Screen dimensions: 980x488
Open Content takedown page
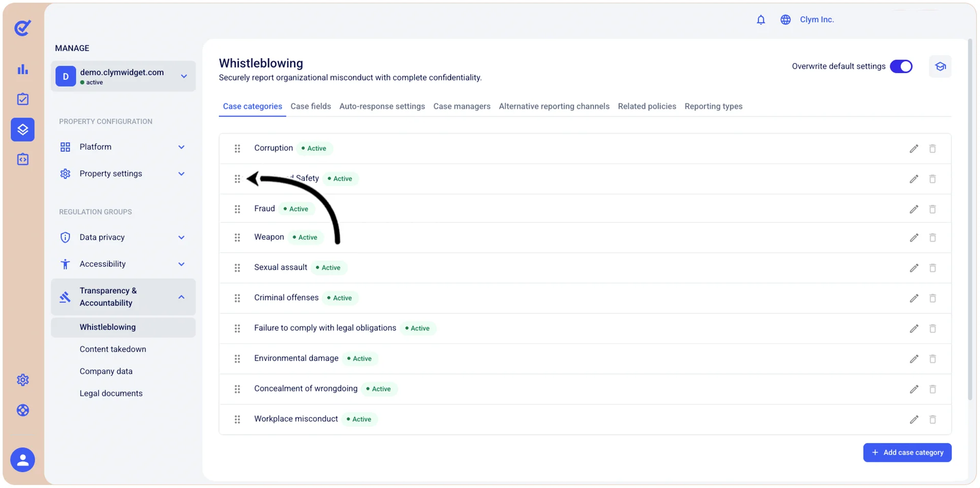click(113, 350)
